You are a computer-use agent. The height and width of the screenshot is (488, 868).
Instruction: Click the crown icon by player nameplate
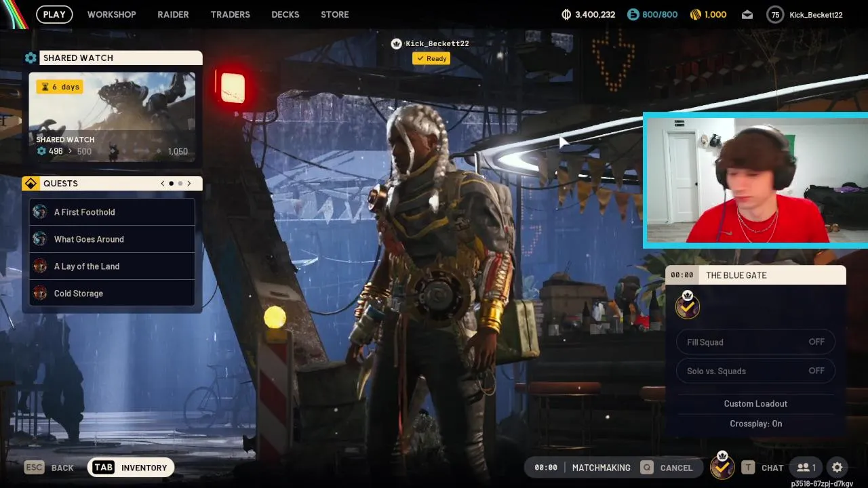point(397,43)
